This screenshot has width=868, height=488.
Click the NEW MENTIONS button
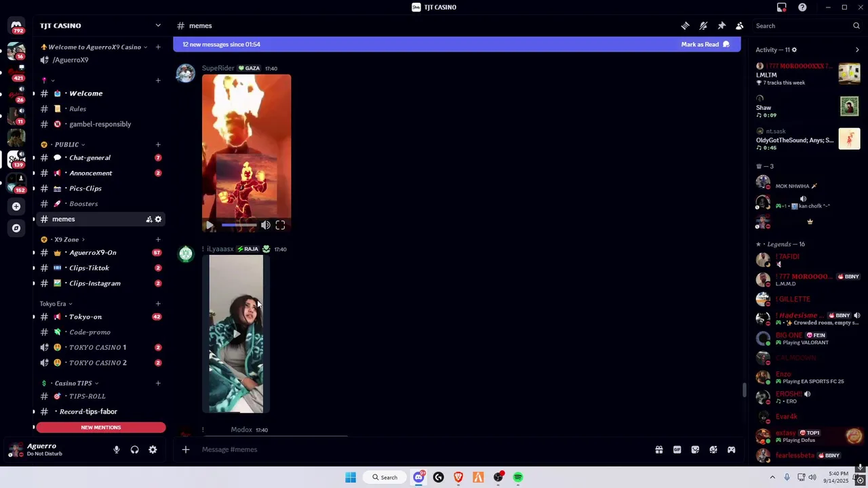pos(101,428)
